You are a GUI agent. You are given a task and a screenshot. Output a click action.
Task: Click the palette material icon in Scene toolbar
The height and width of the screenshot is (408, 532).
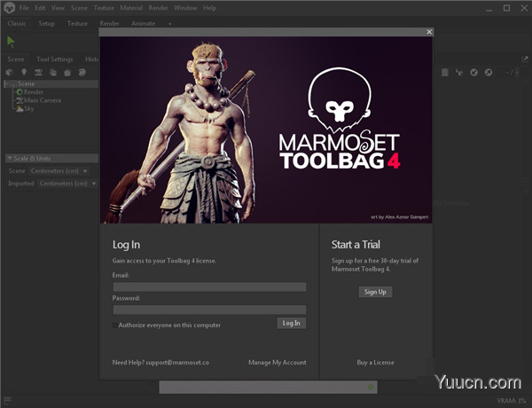82,73
